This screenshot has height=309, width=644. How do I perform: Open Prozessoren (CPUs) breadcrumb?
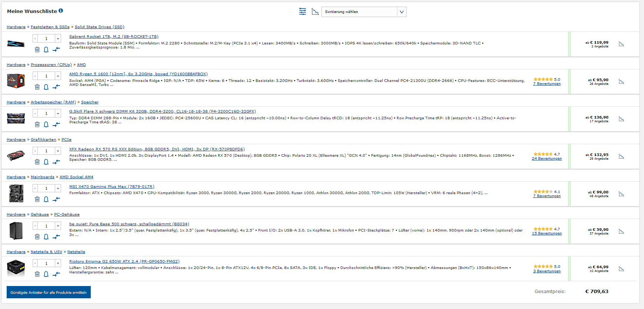click(51, 64)
